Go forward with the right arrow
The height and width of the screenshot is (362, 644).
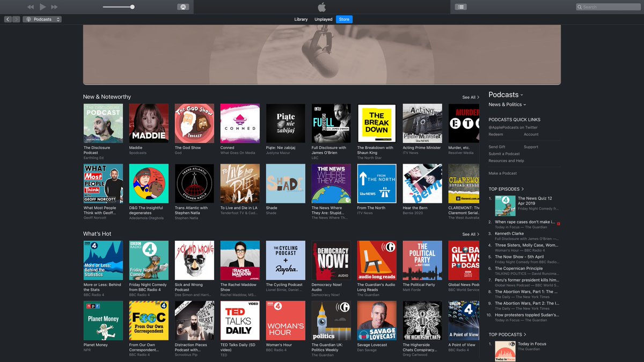coord(16,19)
